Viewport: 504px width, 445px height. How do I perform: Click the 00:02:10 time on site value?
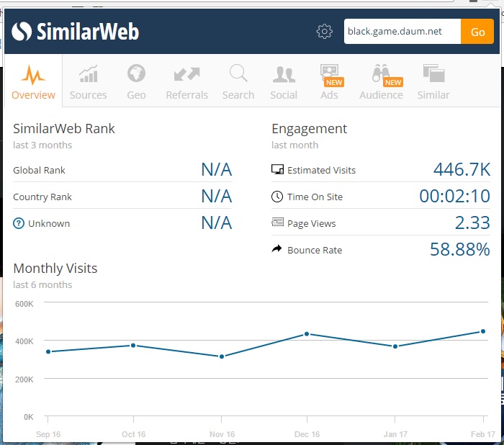pos(455,196)
